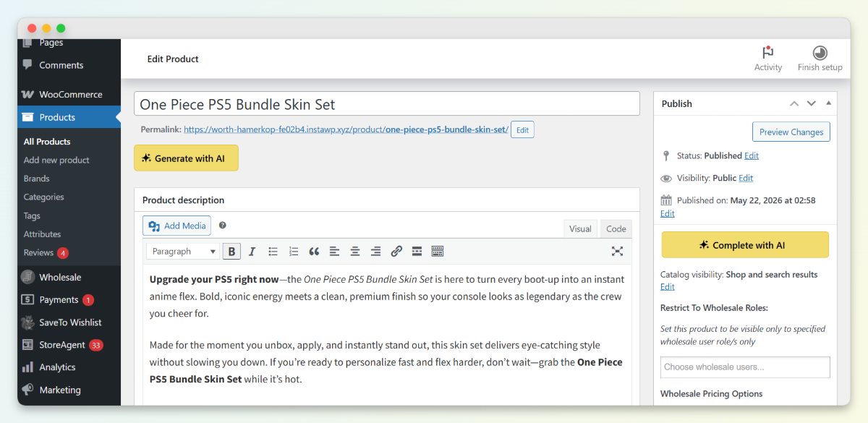
Task: Insert Read More tag
Action: tap(417, 252)
